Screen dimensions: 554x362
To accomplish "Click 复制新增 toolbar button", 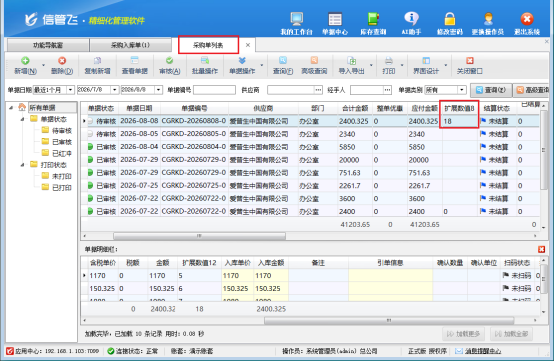I will point(98,66).
